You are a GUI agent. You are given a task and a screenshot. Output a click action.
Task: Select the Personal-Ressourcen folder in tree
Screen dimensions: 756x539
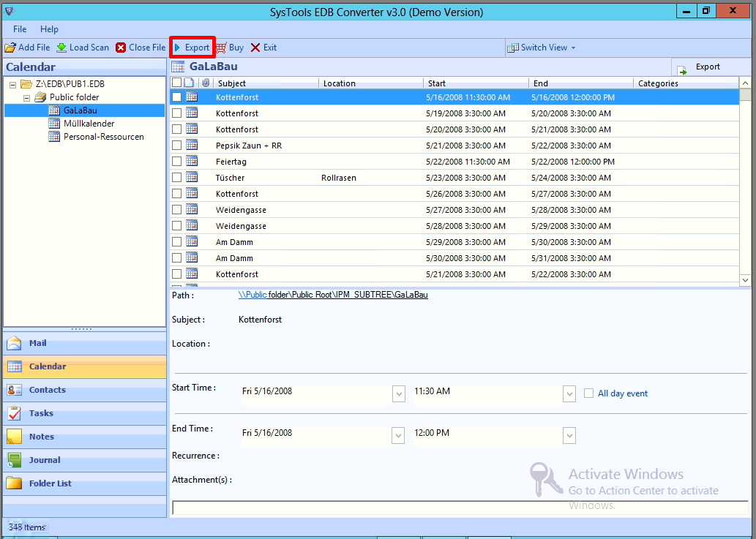(104, 137)
